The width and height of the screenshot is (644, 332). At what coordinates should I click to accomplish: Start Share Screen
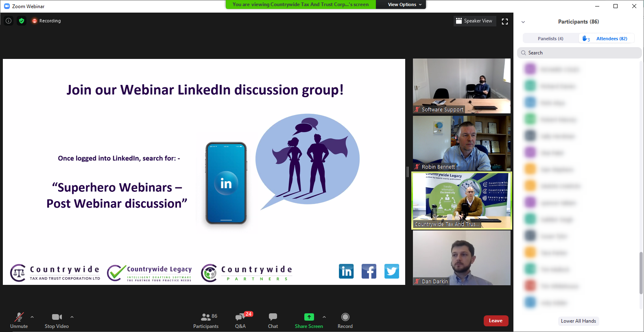(x=309, y=320)
